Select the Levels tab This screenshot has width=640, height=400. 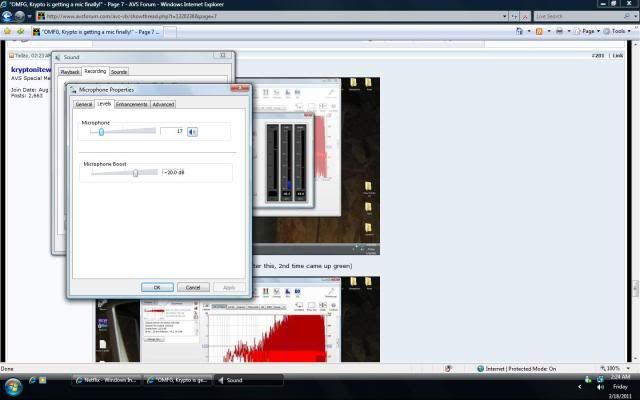[x=104, y=104]
